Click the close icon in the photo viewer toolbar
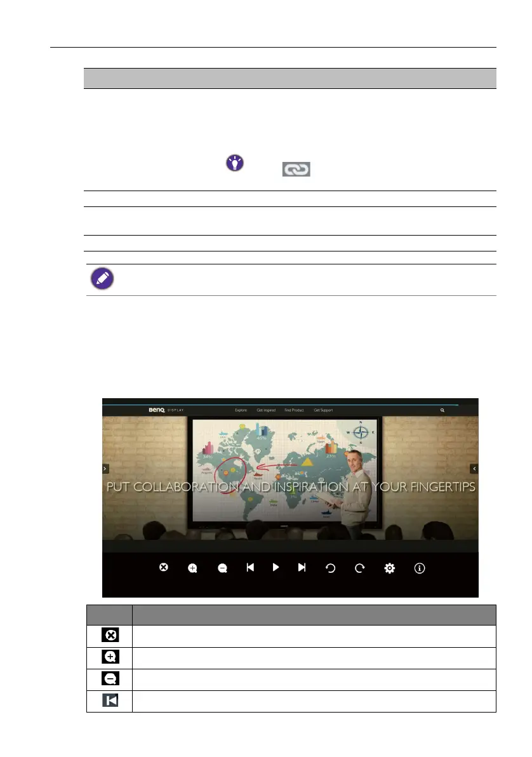This screenshot has width=532, height=757. [164, 567]
